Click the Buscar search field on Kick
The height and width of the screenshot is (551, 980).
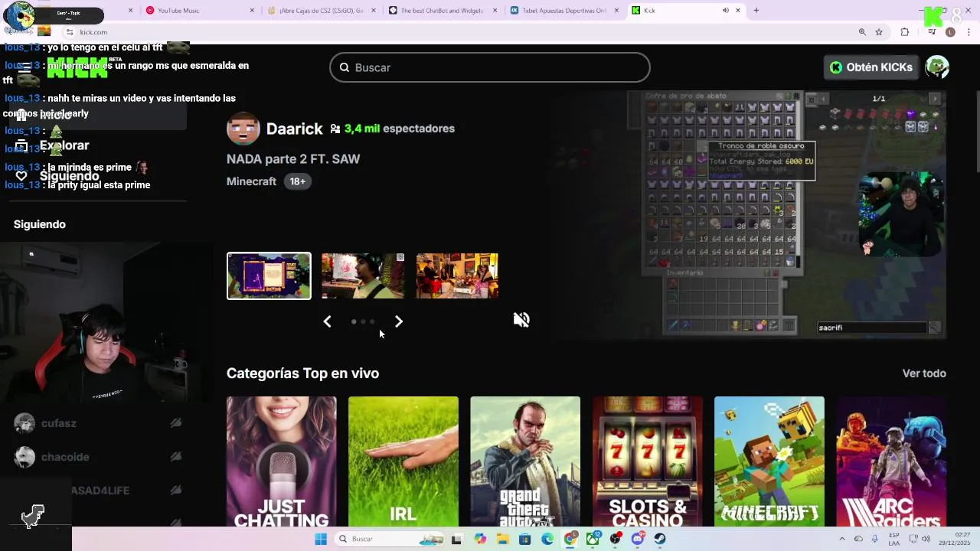click(x=490, y=67)
